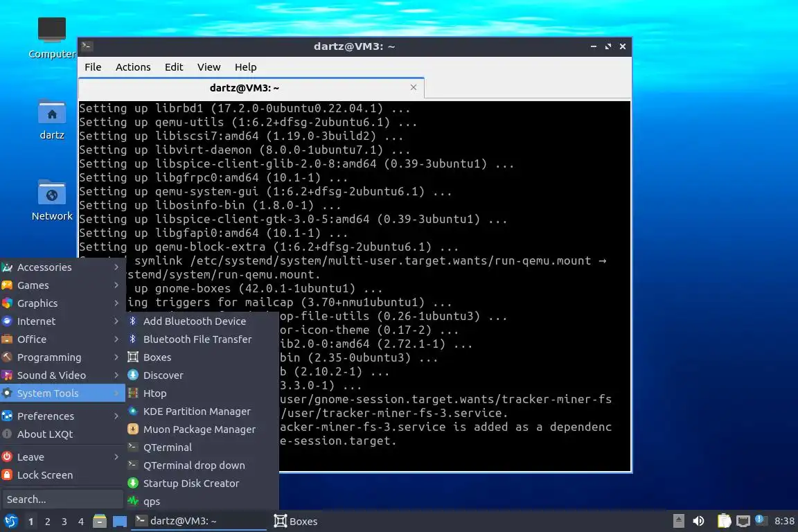798x532 pixels.
Task: Open the Actions menu in QTerminal
Action: [x=133, y=66]
